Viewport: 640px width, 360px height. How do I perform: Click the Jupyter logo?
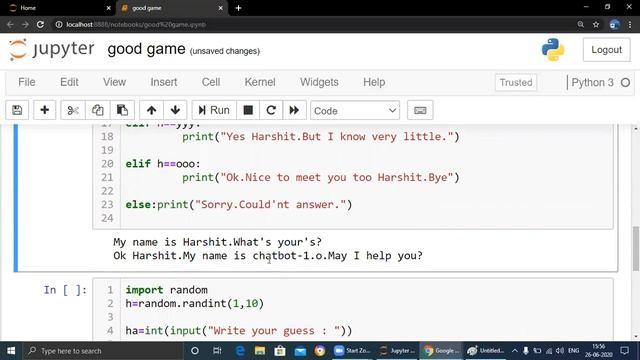point(52,49)
